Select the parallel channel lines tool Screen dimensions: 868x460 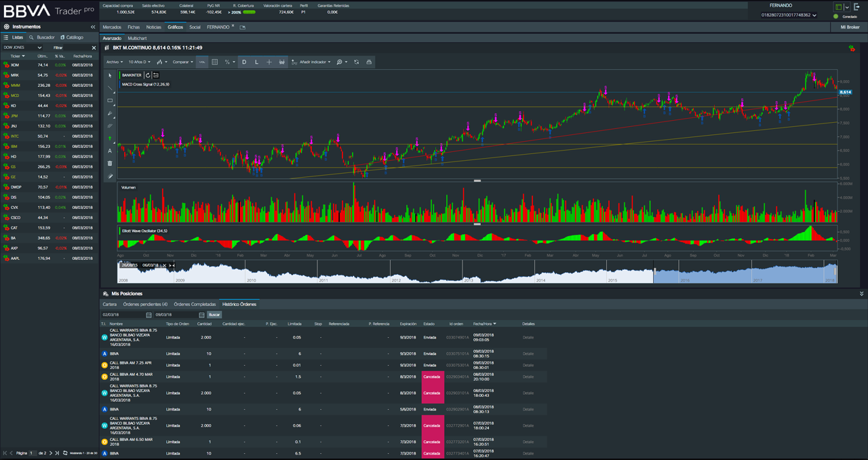[x=110, y=126]
